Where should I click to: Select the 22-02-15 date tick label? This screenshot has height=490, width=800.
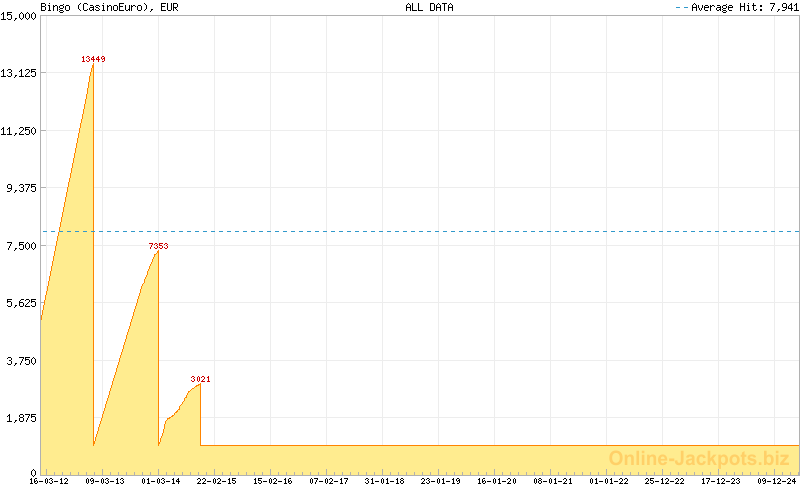[x=217, y=481]
